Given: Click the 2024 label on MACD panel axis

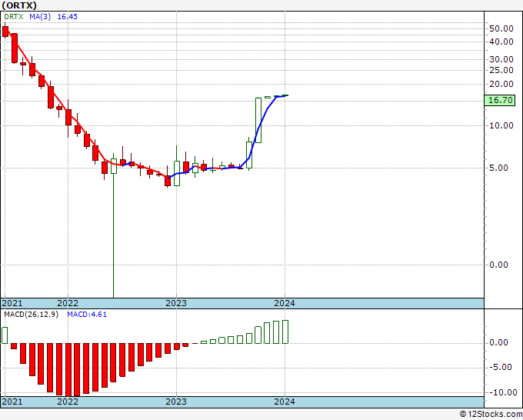Looking at the screenshot, I should point(285,402).
